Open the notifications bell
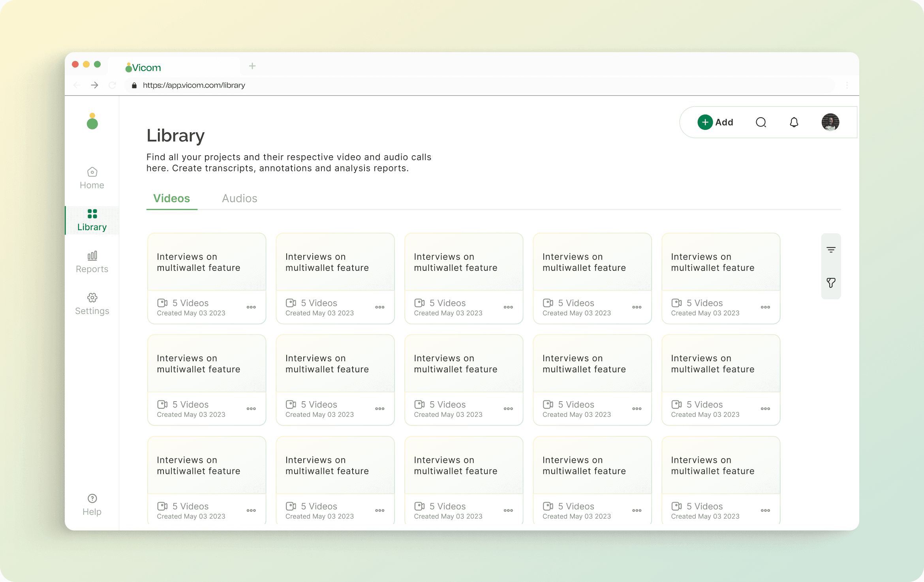This screenshot has width=924, height=582. coord(794,122)
